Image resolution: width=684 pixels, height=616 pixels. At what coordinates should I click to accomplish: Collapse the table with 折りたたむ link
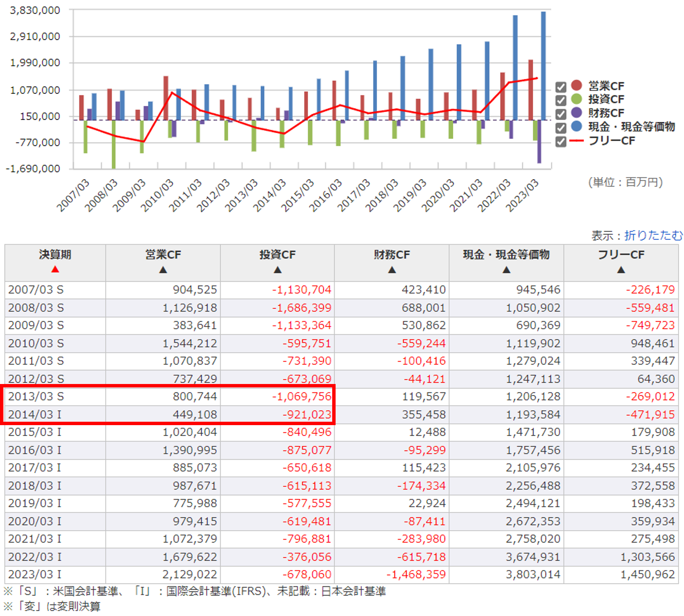click(x=653, y=235)
